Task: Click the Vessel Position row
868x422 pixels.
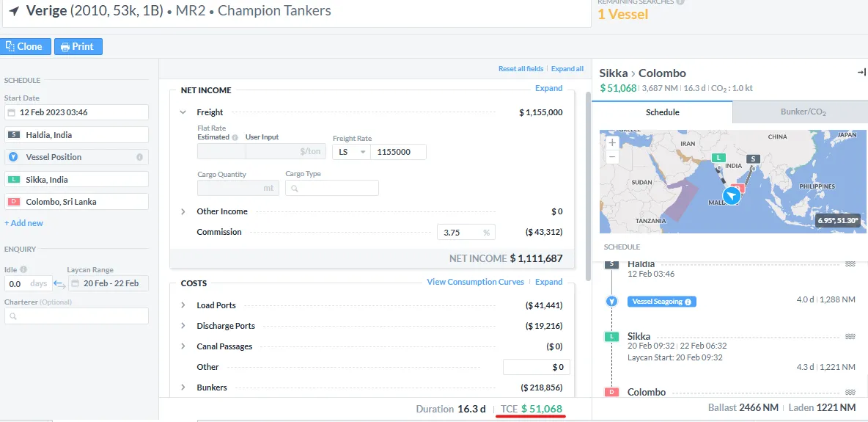Action: click(x=76, y=157)
